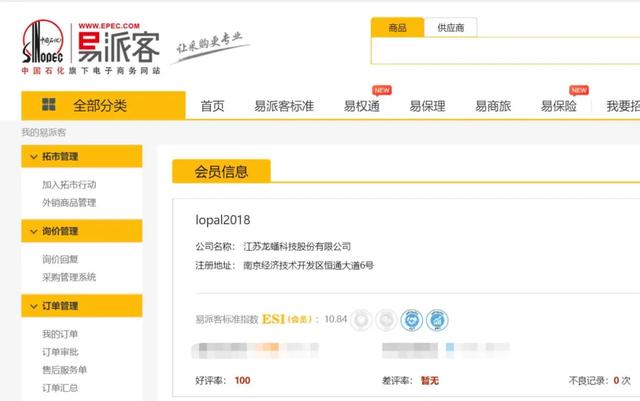The image size is (640, 401).
Task: Click address 南京经济技术开发区恒通大道6号
Action: click(309, 265)
